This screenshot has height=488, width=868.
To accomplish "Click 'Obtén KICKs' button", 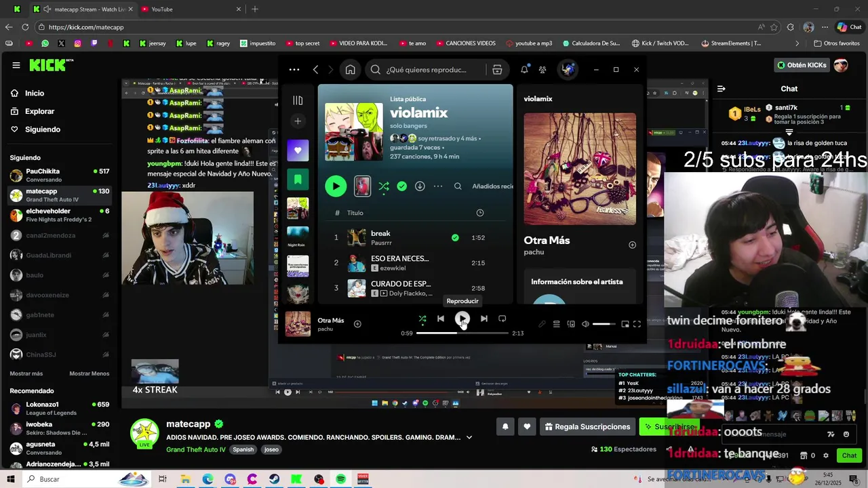I will [x=802, y=65].
